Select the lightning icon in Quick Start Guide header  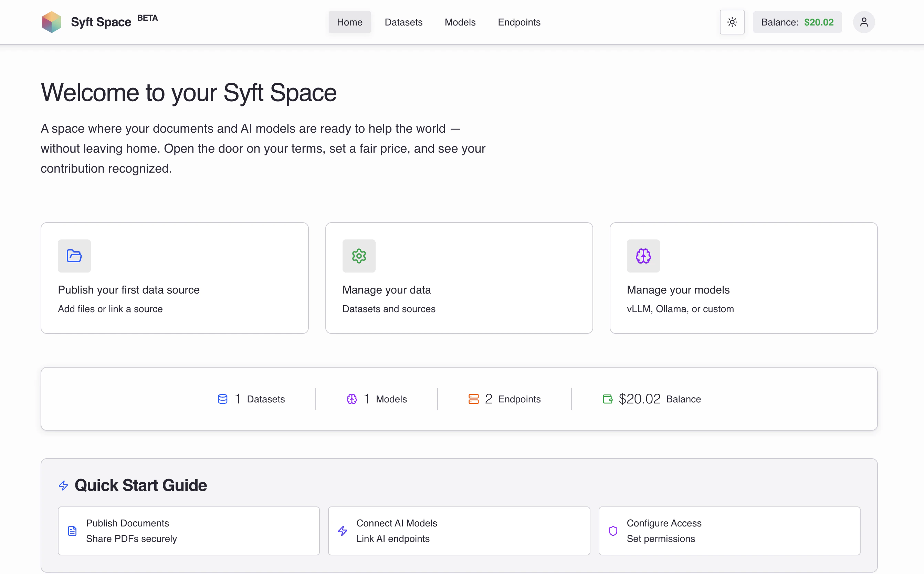63,485
